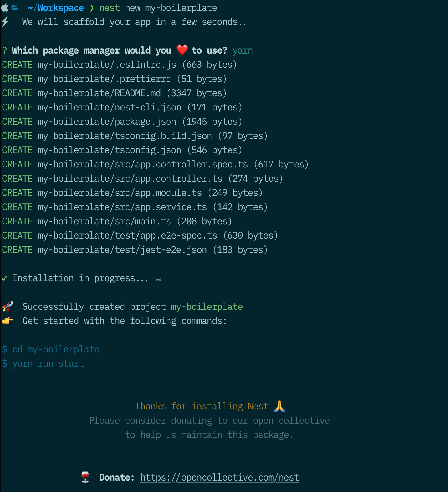Click 'Please consider donating to our open collective'
448x492 pixels.
click(209, 421)
